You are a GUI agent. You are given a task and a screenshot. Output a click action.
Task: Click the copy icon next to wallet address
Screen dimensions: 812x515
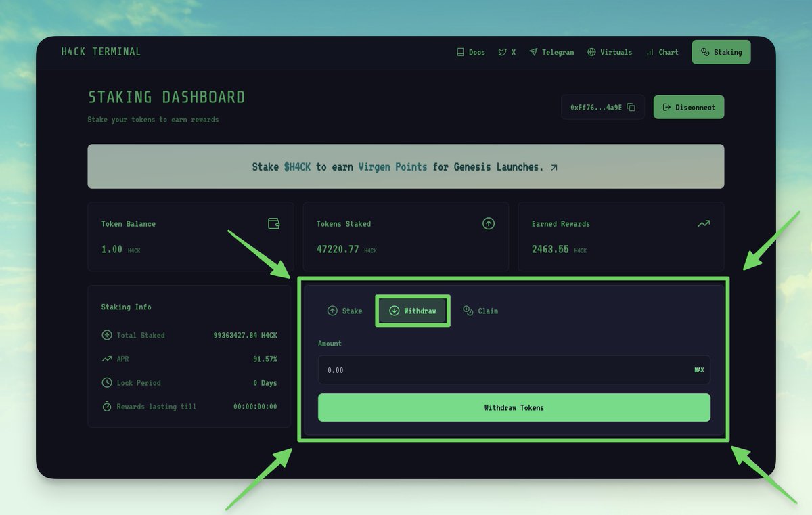coord(631,107)
